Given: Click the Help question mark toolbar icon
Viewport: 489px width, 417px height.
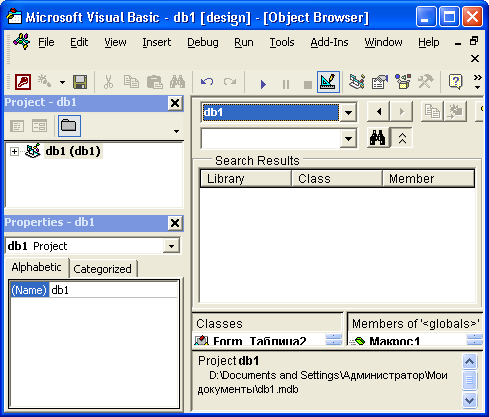Looking at the screenshot, I should [455, 82].
